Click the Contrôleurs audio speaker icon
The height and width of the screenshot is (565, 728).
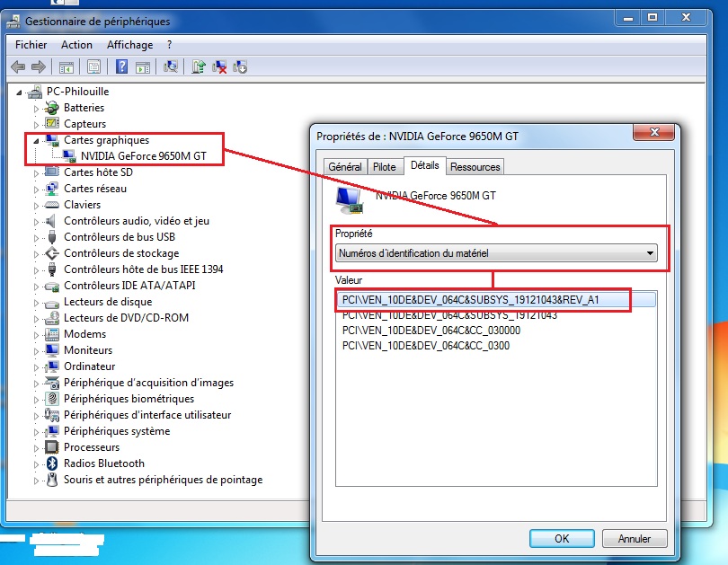[51, 221]
